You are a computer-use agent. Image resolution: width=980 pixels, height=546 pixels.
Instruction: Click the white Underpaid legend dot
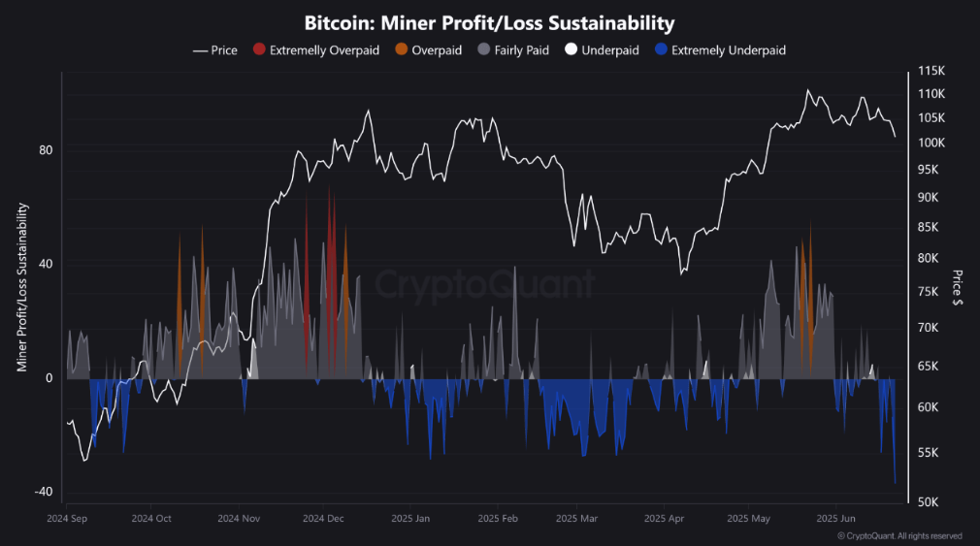[x=571, y=50]
